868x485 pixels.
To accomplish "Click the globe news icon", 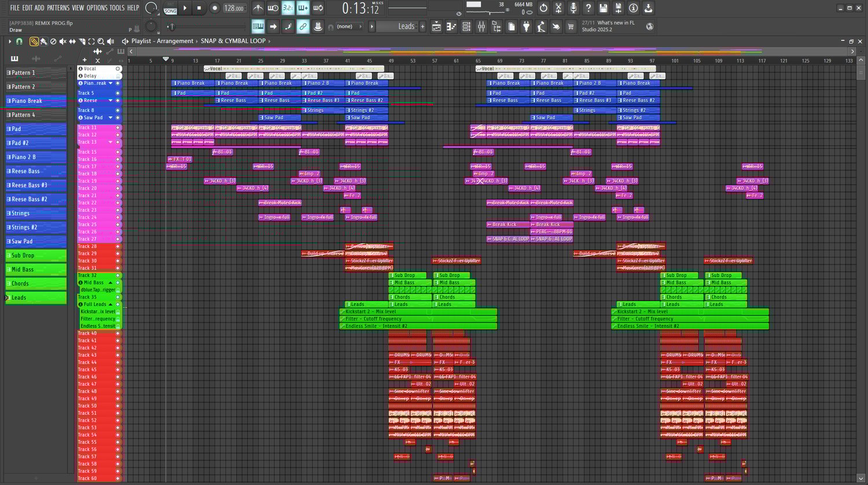I will (x=650, y=26).
